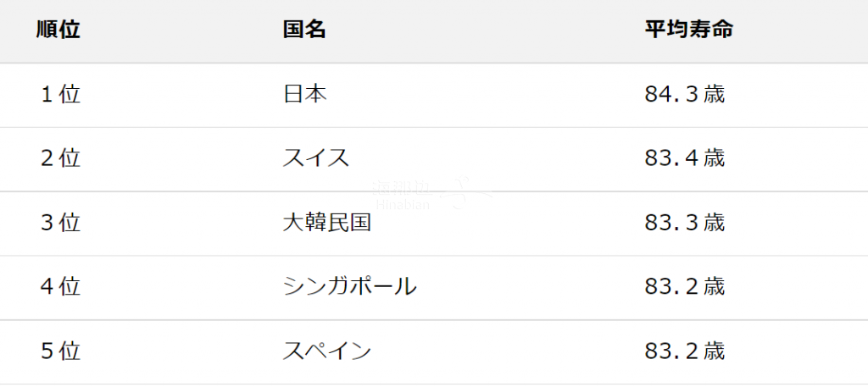Click the 3位 rank cell
The width and height of the screenshot is (868, 387).
[x=60, y=223]
